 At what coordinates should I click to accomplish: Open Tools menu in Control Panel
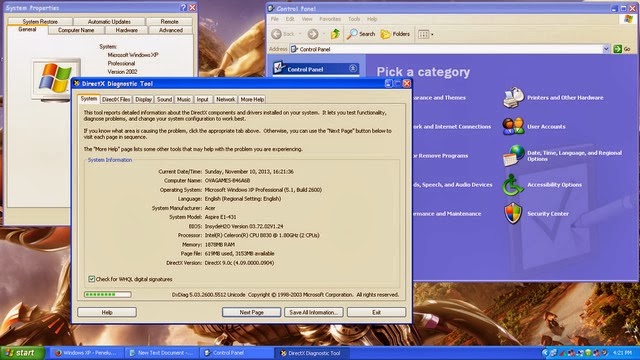(x=354, y=19)
